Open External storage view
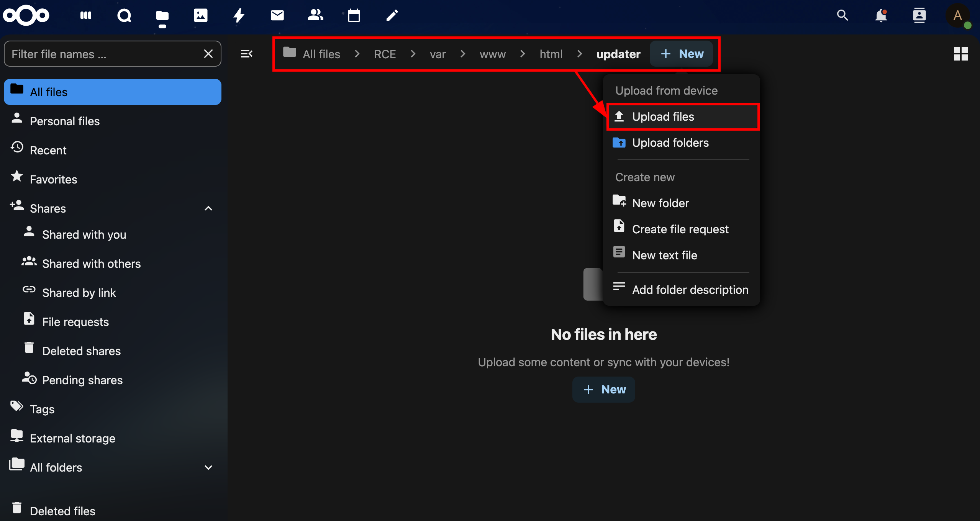 tap(113, 438)
